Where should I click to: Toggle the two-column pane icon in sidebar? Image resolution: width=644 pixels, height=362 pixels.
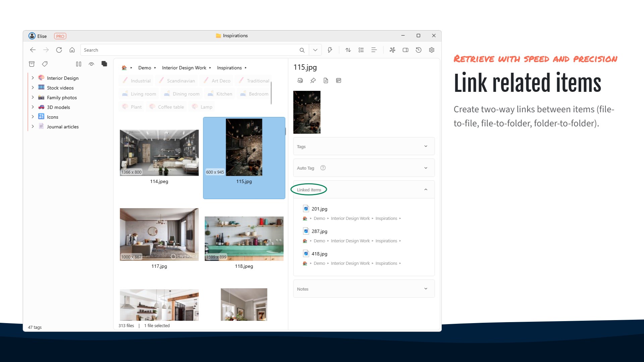[78, 64]
